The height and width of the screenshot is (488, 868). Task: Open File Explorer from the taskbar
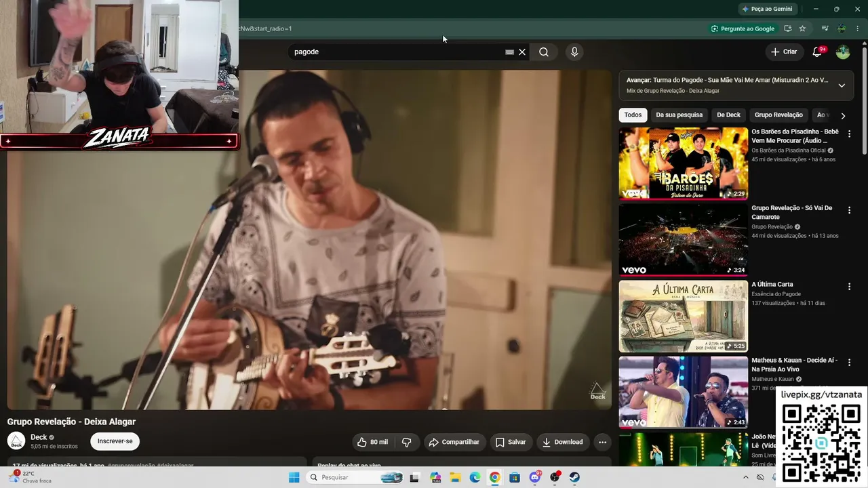[x=455, y=477]
